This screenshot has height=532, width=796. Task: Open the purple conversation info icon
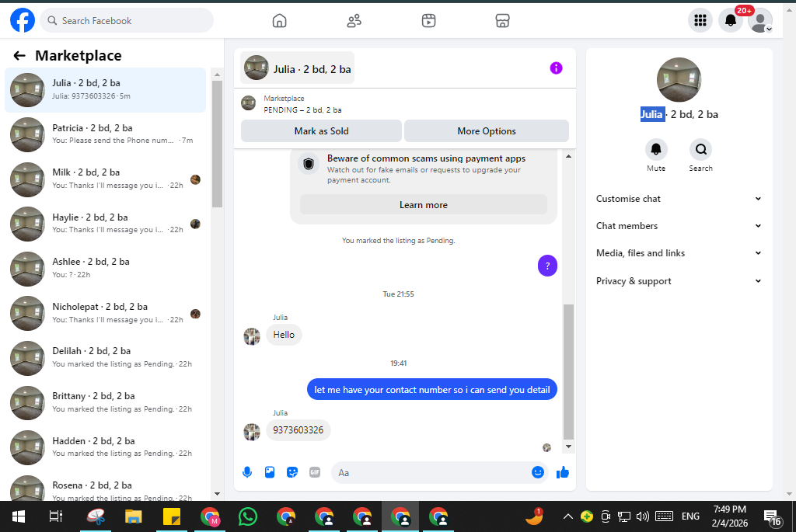(x=556, y=68)
